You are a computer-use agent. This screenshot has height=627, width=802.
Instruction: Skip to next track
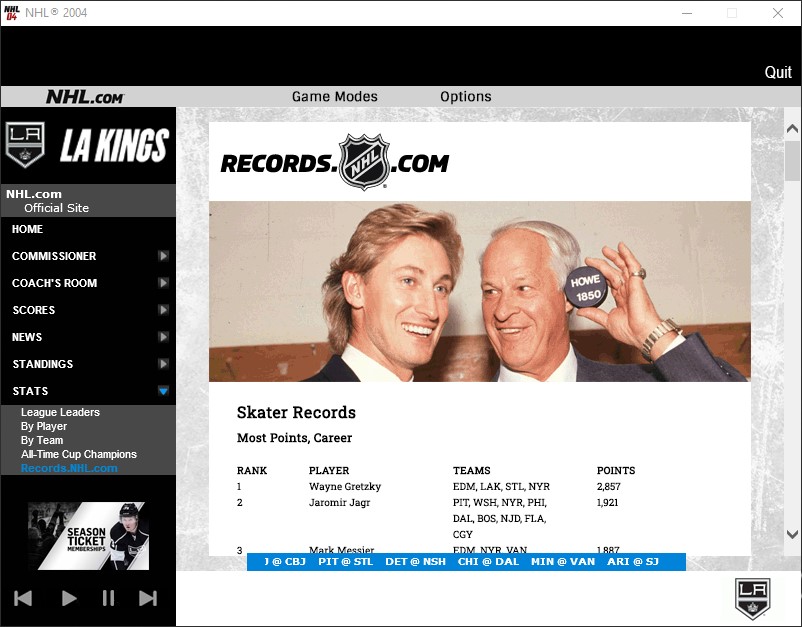point(148,598)
